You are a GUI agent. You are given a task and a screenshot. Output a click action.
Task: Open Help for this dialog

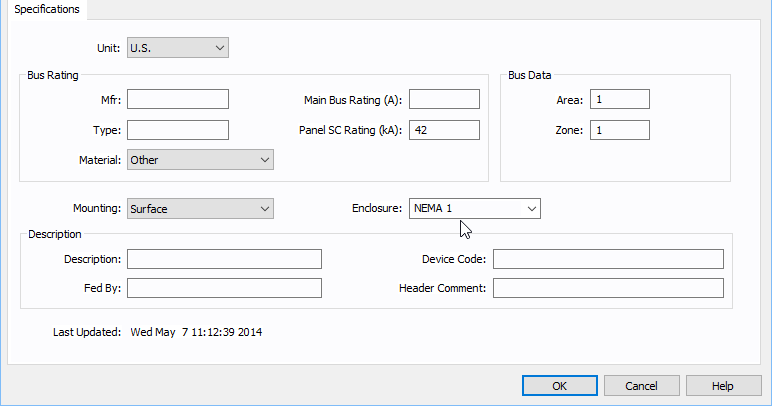[723, 385]
